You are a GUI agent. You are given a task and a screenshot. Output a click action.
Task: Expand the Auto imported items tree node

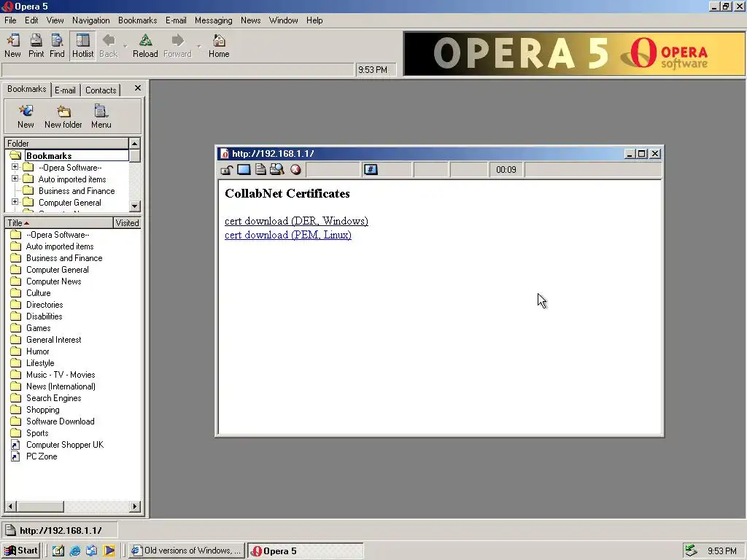tap(15, 179)
